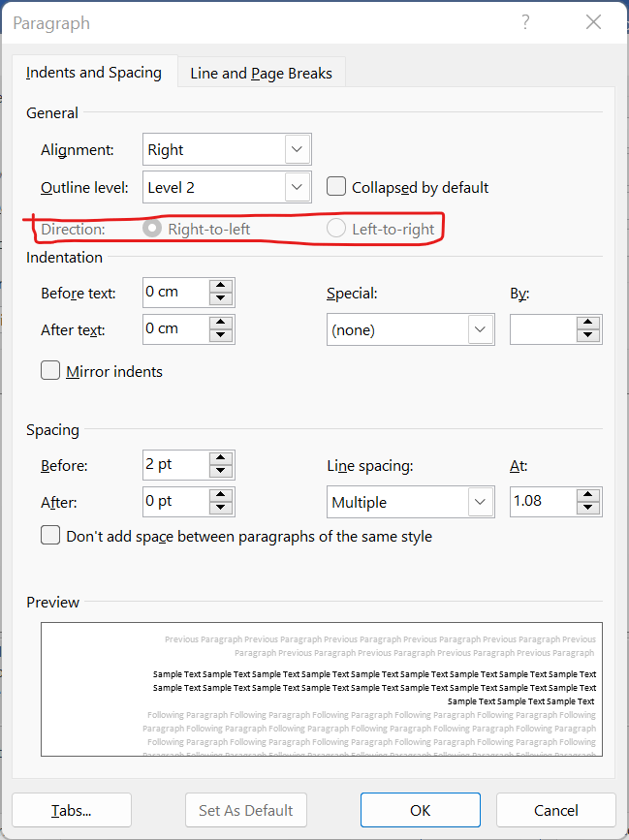Increase the At value with up arrow
Viewport: 629px width, 840px height.
click(x=588, y=495)
